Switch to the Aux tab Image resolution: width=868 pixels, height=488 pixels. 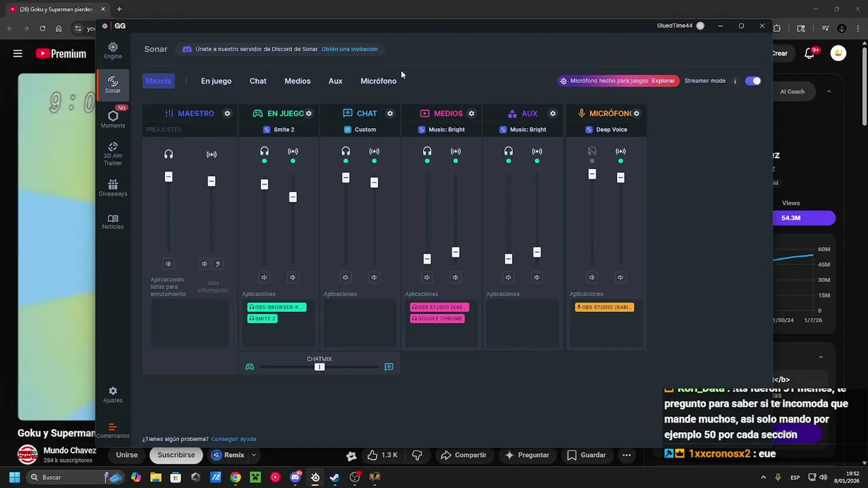point(336,81)
